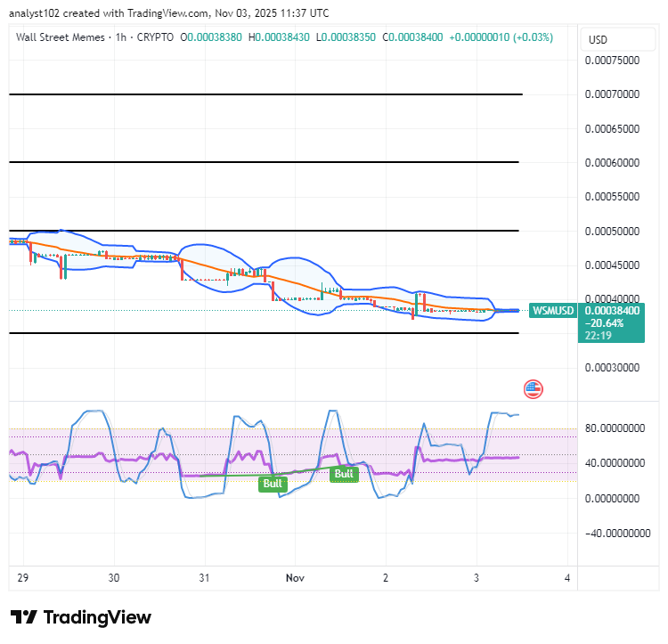
Task: Click the Wall Street Memes symbol title
Action: [x=60, y=37]
